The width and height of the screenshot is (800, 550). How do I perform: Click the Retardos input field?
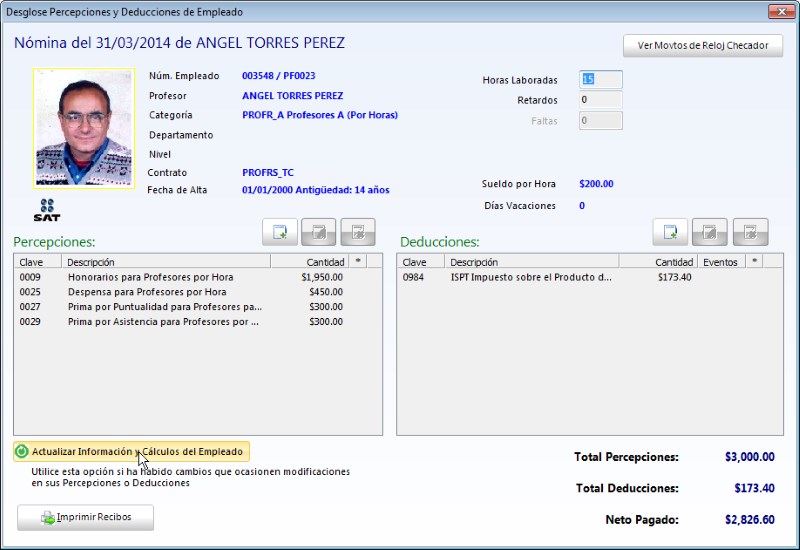(601, 99)
